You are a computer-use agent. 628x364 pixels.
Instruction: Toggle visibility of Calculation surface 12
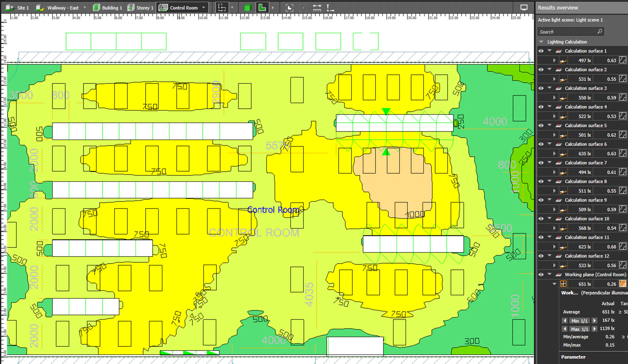[541, 256]
